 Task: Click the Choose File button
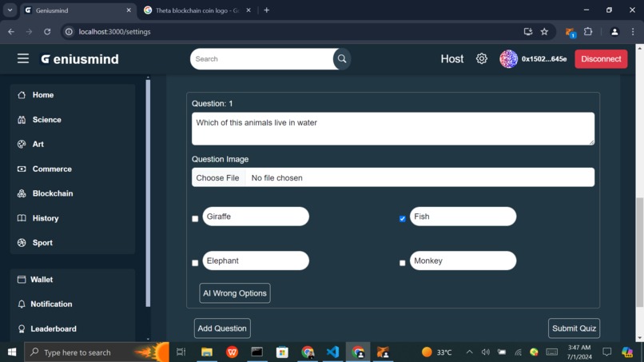217,178
